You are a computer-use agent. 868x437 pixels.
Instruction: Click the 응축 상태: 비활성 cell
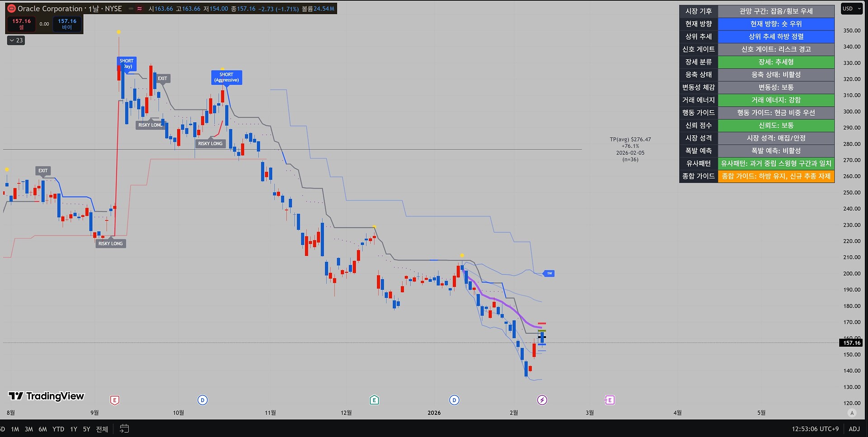(776, 75)
